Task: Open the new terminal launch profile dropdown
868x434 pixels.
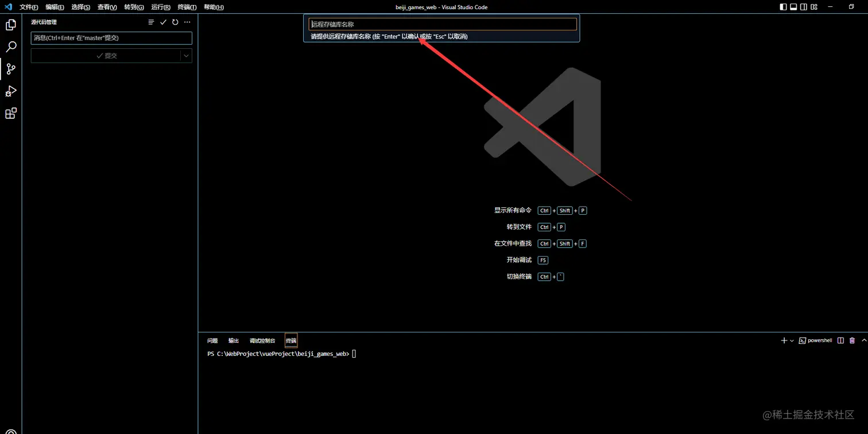Action: pyautogui.click(x=792, y=340)
